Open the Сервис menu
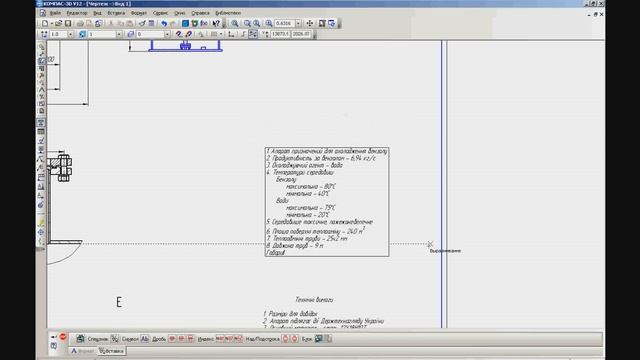Image resolution: width=640 pixels, height=360 pixels. point(160,13)
